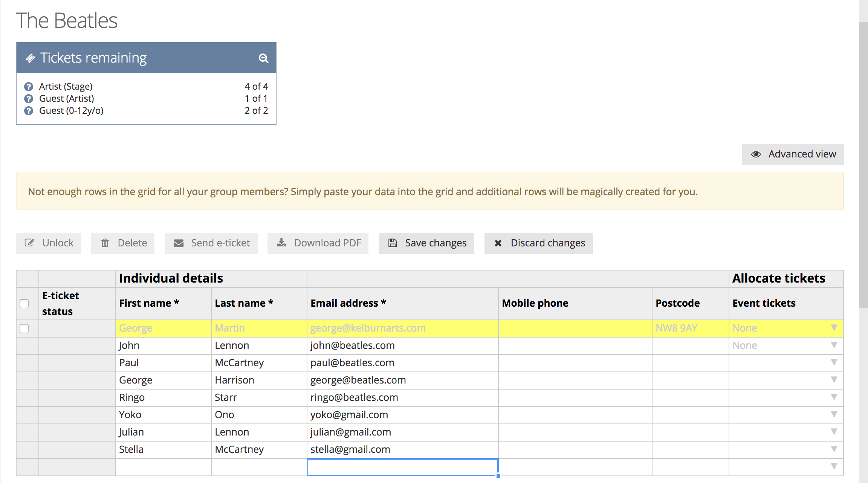
Task: Save changes to the grid
Action: [426, 243]
